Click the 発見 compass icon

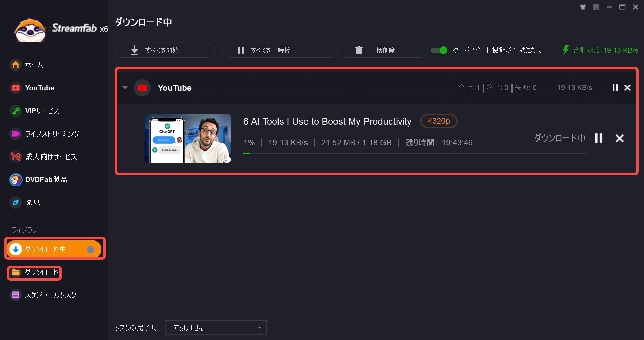coord(16,202)
